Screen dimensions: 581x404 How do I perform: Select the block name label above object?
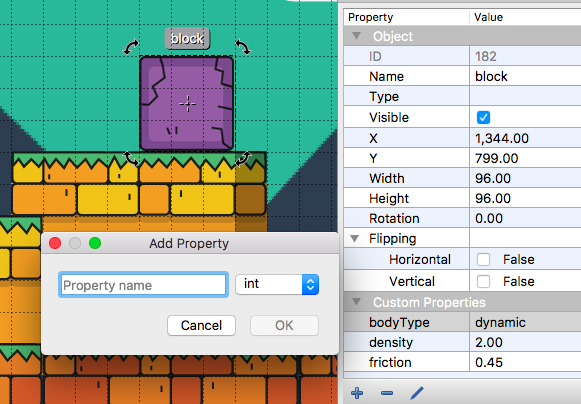187,39
